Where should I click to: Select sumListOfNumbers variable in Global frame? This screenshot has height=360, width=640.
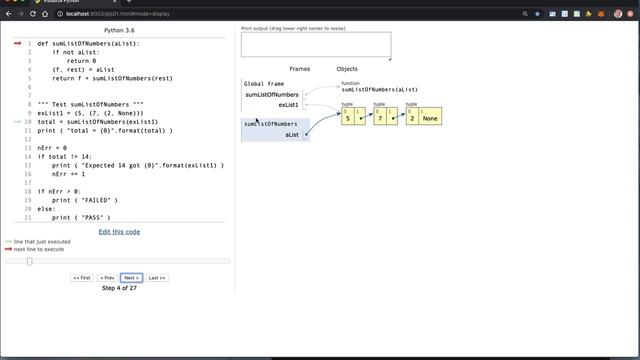point(272,95)
